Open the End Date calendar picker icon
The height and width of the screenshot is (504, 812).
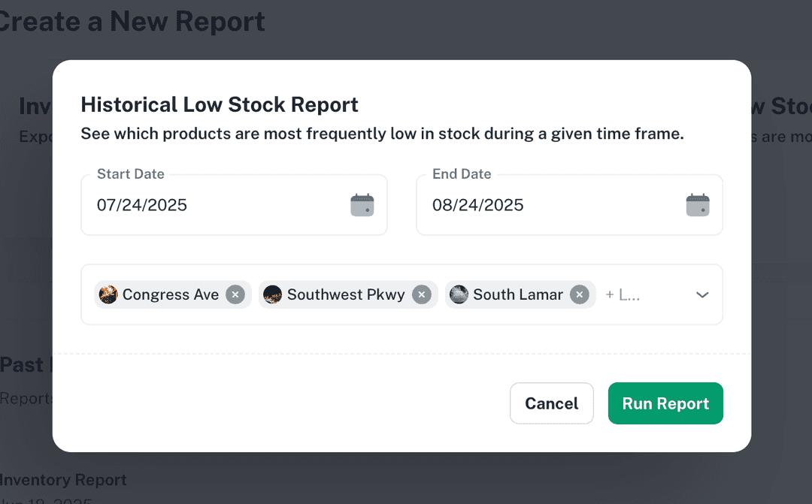(x=698, y=204)
